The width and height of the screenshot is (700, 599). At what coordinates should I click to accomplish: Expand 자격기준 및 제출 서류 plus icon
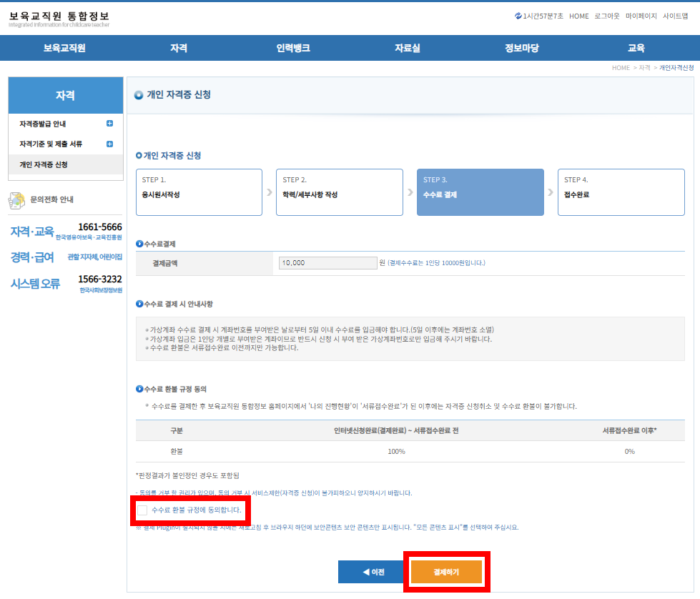110,144
